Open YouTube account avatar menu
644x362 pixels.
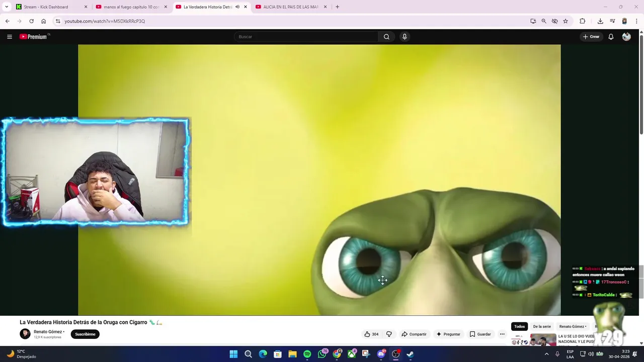click(x=626, y=37)
